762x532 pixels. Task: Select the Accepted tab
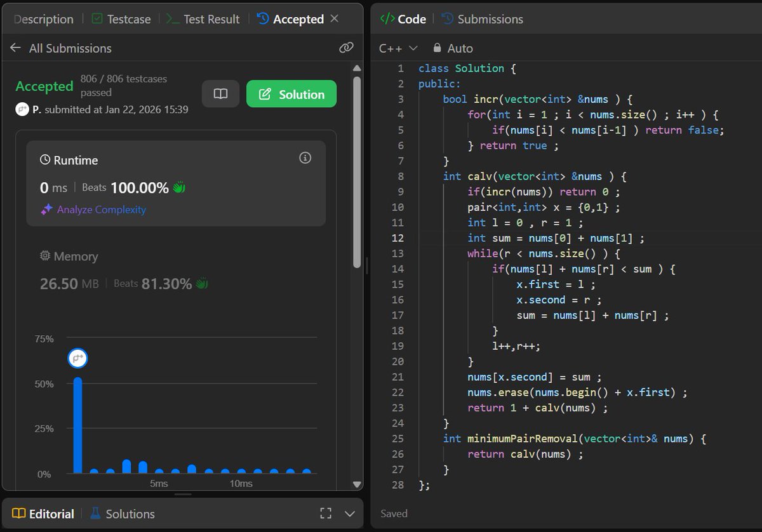[x=291, y=19]
